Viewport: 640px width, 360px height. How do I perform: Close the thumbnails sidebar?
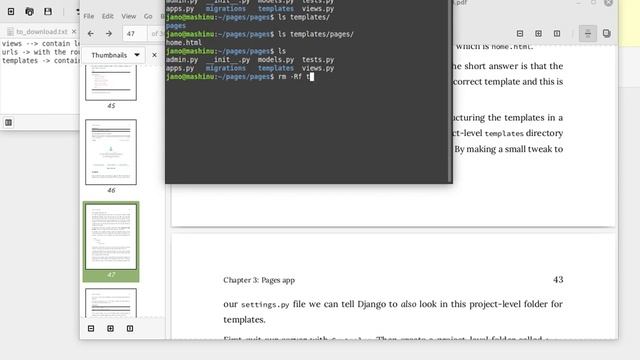tap(154, 55)
